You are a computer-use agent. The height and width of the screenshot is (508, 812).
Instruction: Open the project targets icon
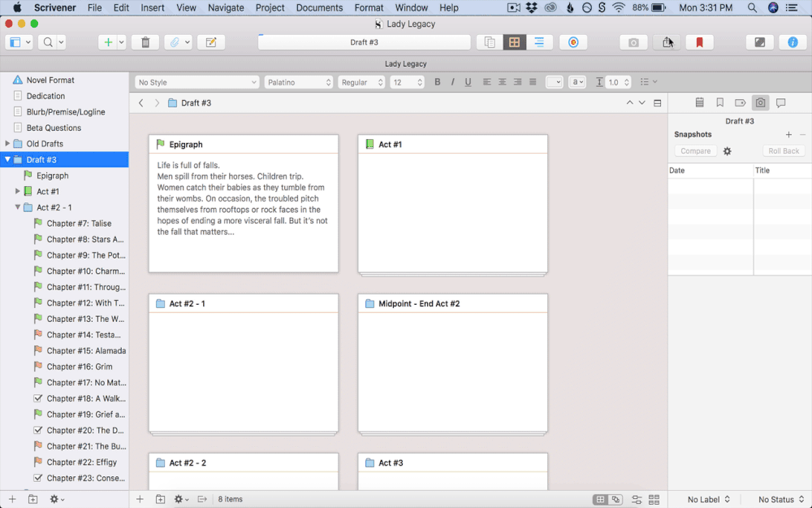click(x=573, y=42)
